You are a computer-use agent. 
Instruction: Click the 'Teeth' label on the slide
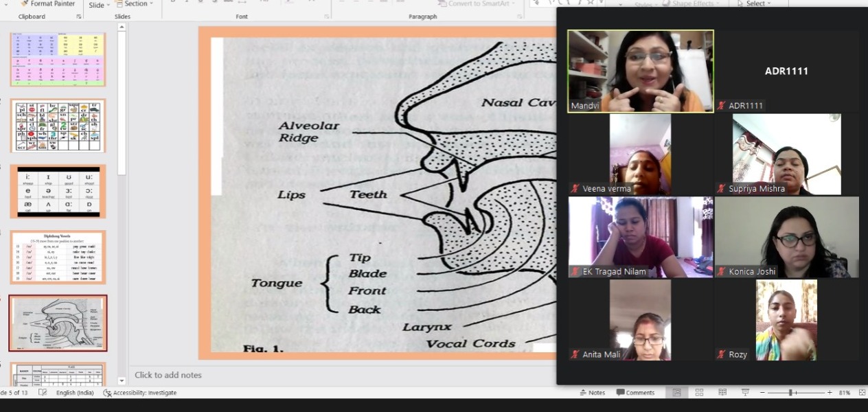click(368, 194)
